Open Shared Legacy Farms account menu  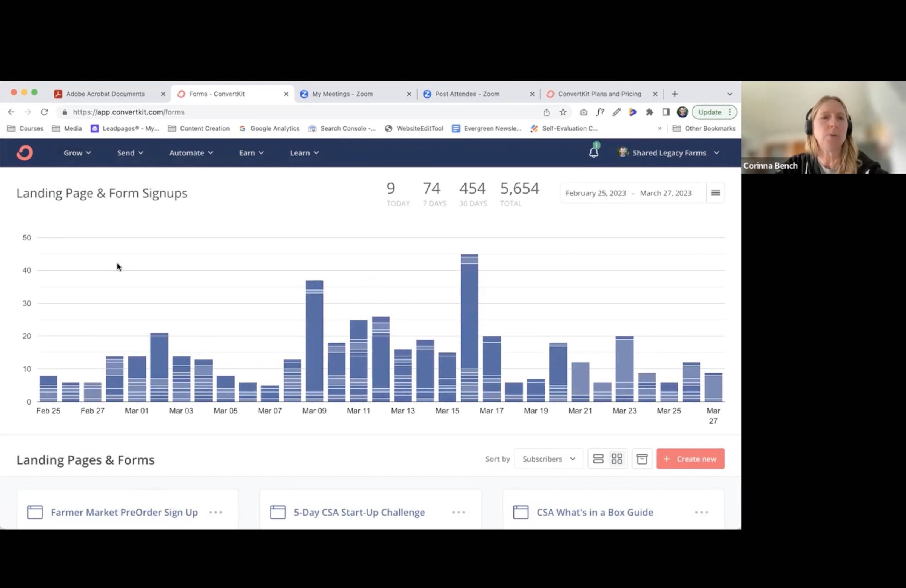(669, 153)
